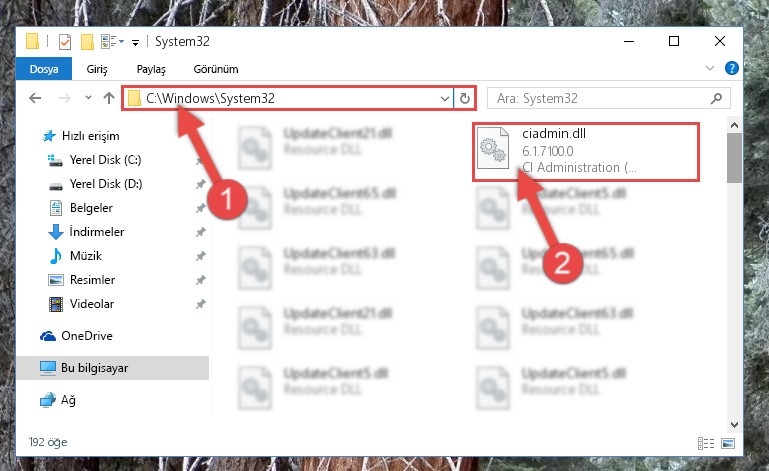
Task: Switch to details view layout icon
Action: pos(706,444)
